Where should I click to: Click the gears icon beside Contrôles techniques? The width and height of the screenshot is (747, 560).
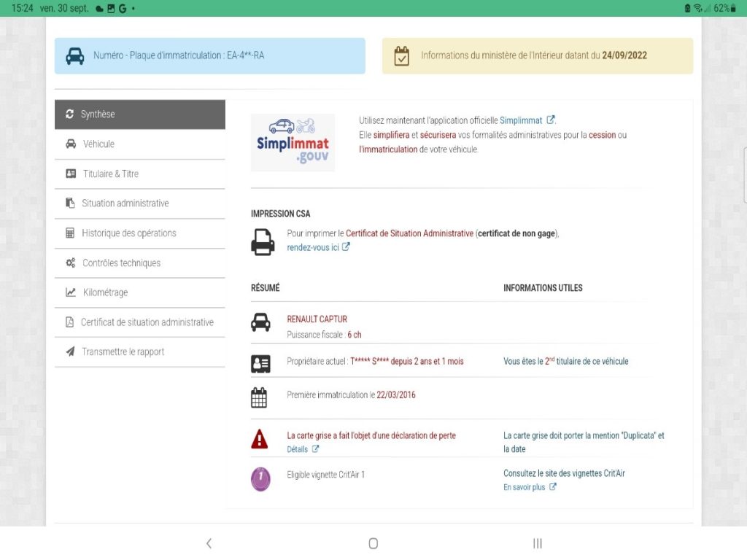pyautogui.click(x=71, y=262)
